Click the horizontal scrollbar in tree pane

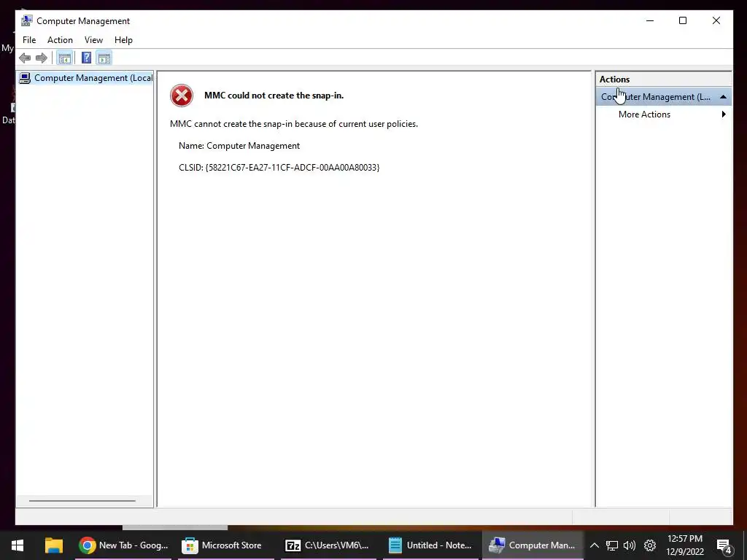coord(82,500)
